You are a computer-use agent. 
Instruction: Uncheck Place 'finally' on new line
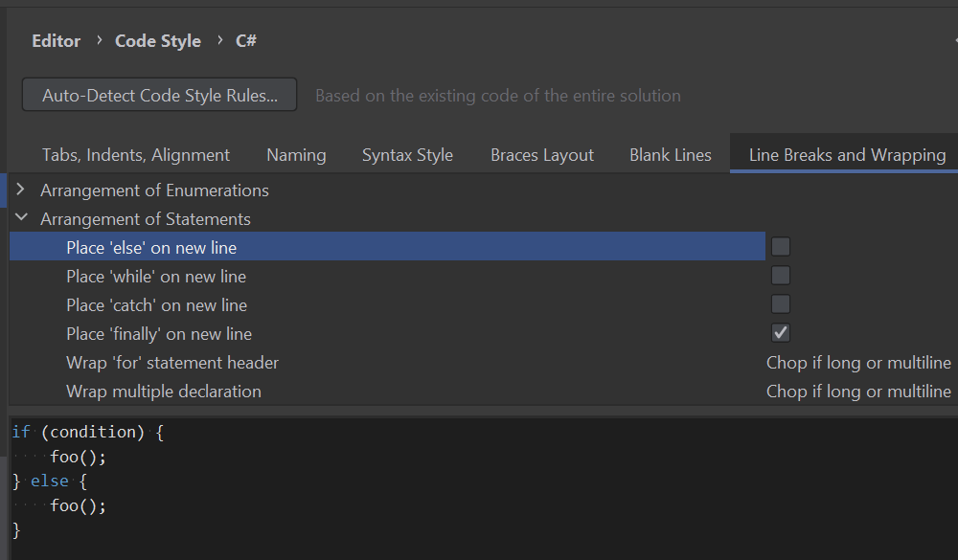tap(781, 333)
